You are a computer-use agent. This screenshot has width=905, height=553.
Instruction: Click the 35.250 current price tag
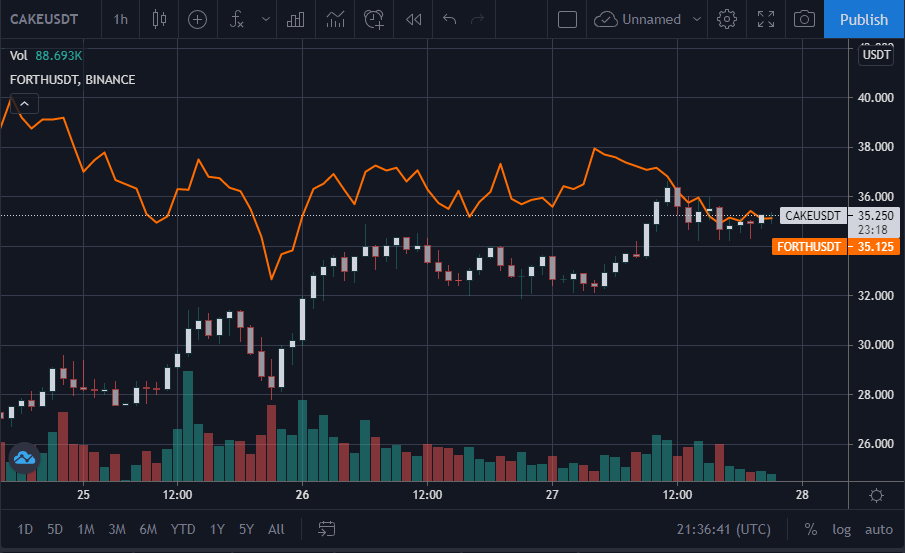(x=875, y=216)
